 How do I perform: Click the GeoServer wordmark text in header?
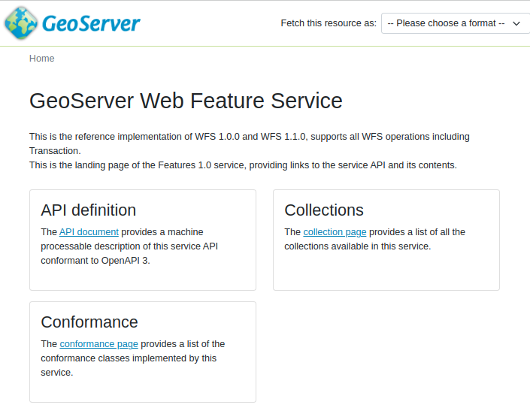pyautogui.click(x=91, y=24)
